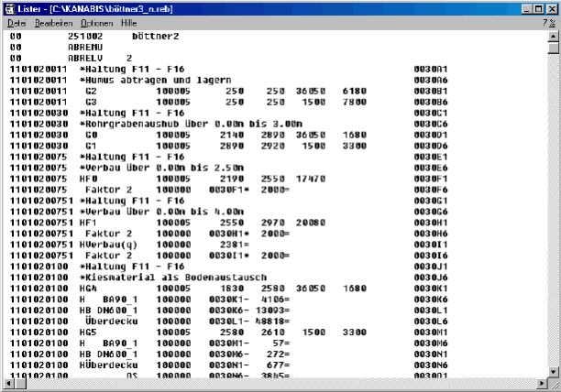Click the vertical scrollbar thumb
The height and width of the screenshot is (392, 561).
tap(553, 48)
